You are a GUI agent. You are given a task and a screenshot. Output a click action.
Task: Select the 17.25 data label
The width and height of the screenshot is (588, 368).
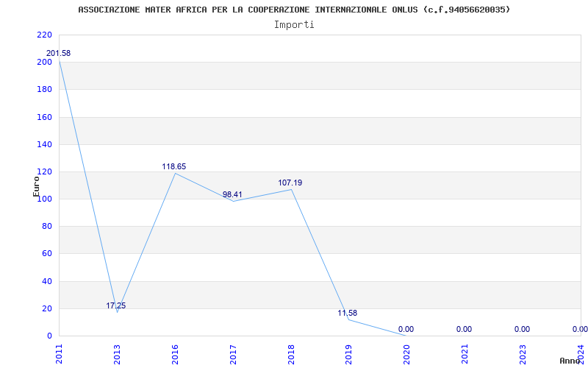click(x=116, y=305)
